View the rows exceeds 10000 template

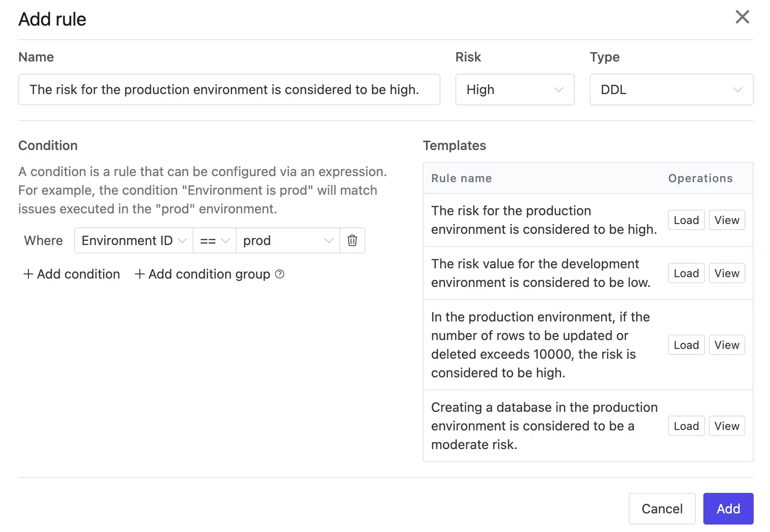pyautogui.click(x=727, y=345)
